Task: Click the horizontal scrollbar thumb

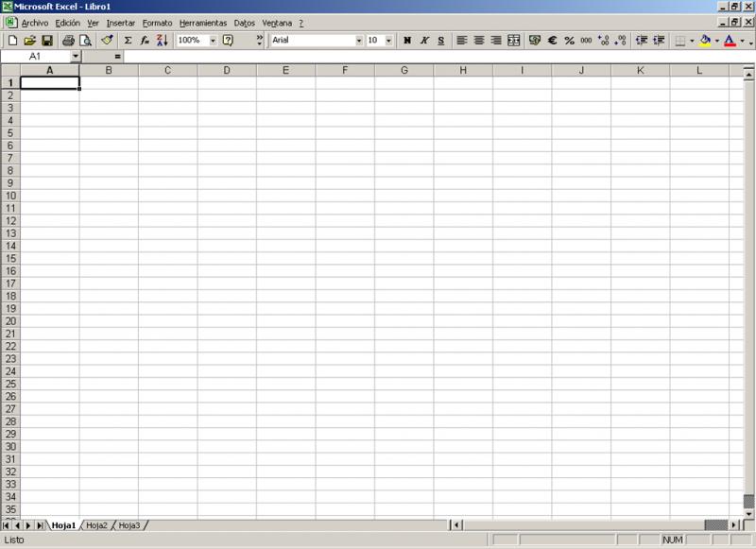Action: click(716, 524)
